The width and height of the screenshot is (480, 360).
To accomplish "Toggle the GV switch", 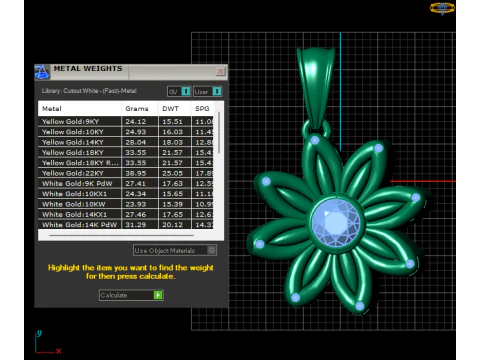I will point(179,91).
